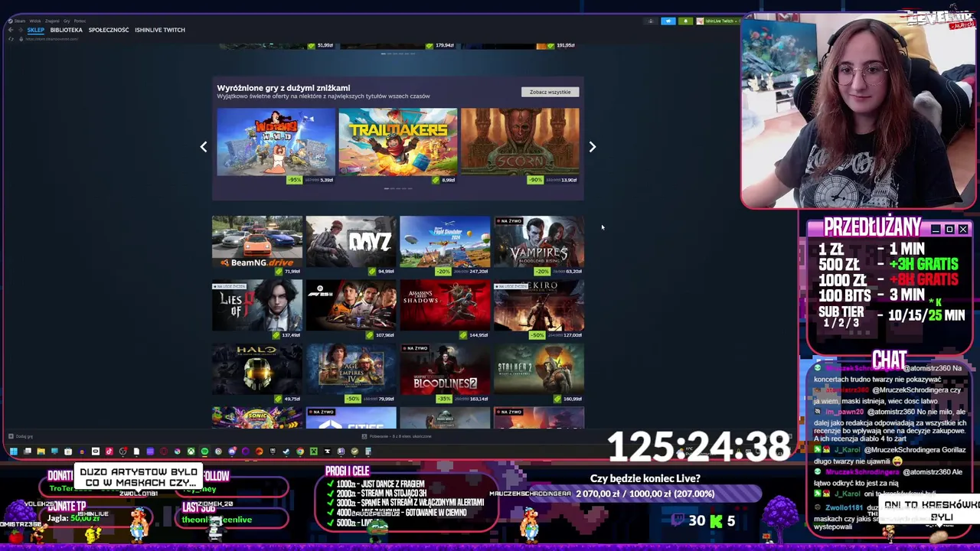Open the Znajomi menu
This screenshot has width=980, height=551.
[52, 21]
